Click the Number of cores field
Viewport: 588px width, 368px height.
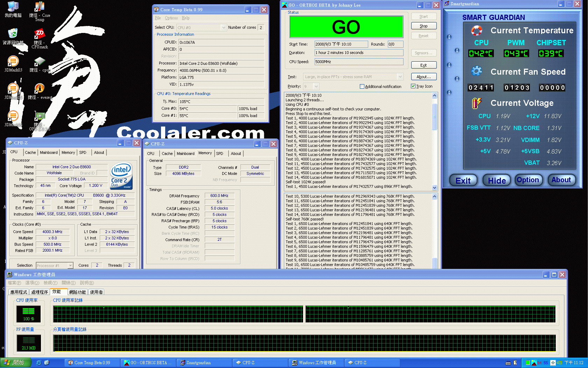coord(261,27)
